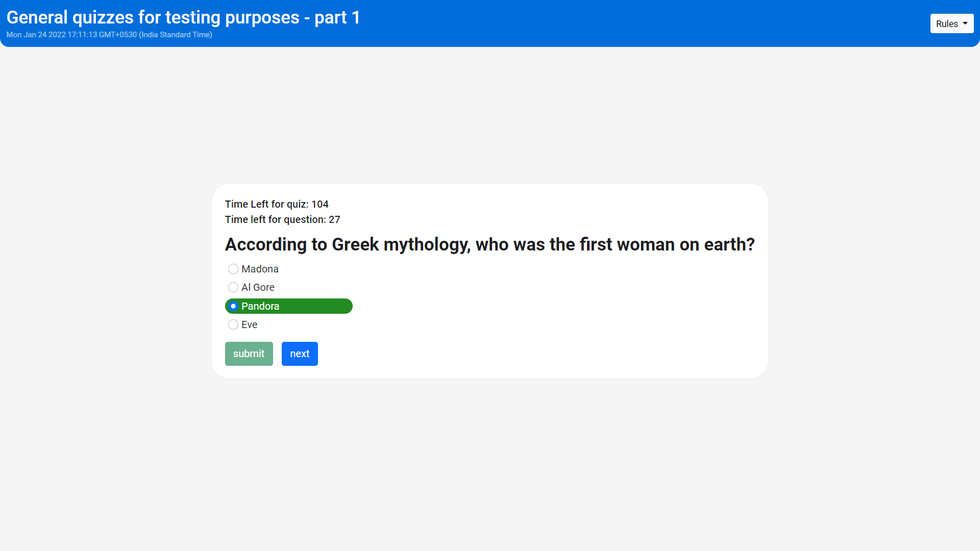Click the quiz timestamp text
The image size is (980, 551).
109,35
